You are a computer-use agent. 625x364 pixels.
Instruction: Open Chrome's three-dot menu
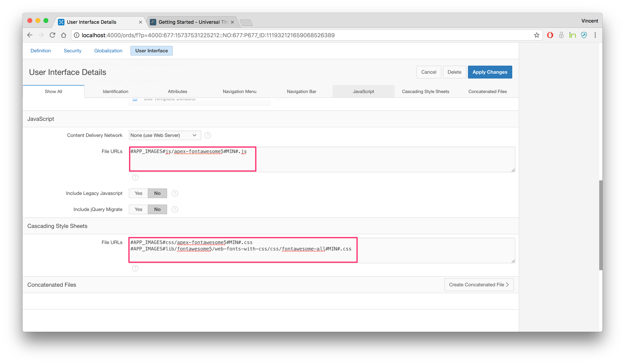click(x=595, y=35)
